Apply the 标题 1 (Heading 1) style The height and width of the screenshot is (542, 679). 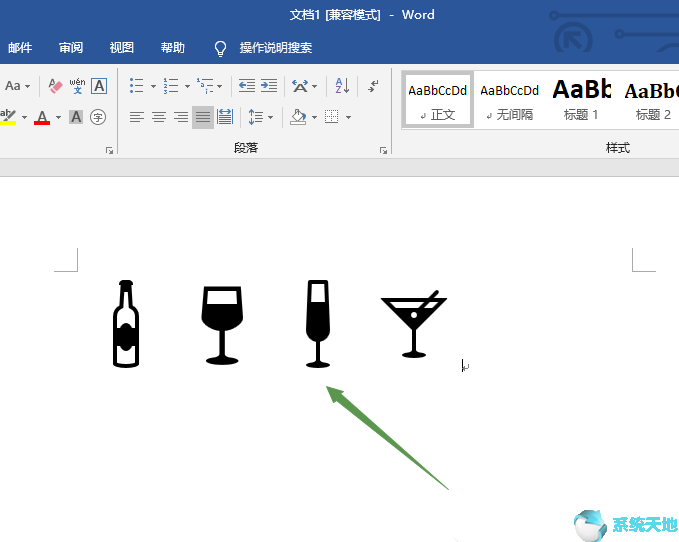pos(581,100)
